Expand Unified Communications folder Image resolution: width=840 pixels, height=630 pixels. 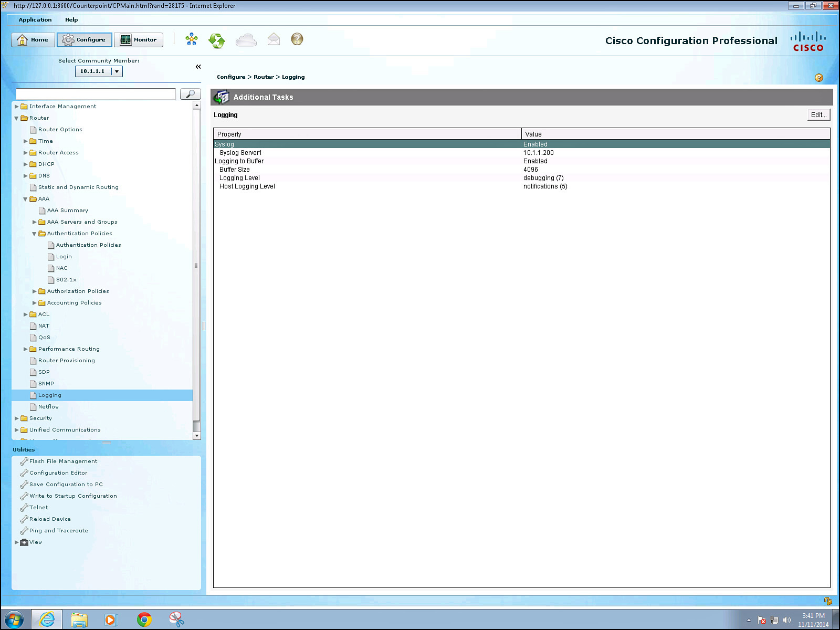click(x=16, y=430)
